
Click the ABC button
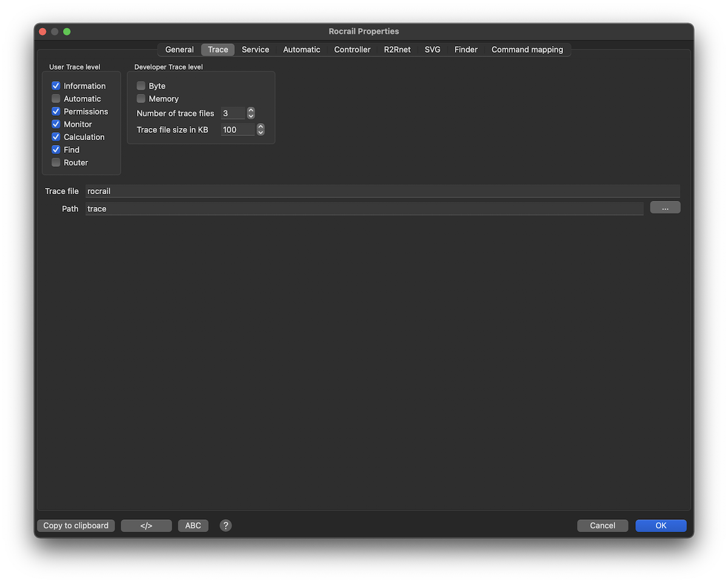[x=193, y=525]
